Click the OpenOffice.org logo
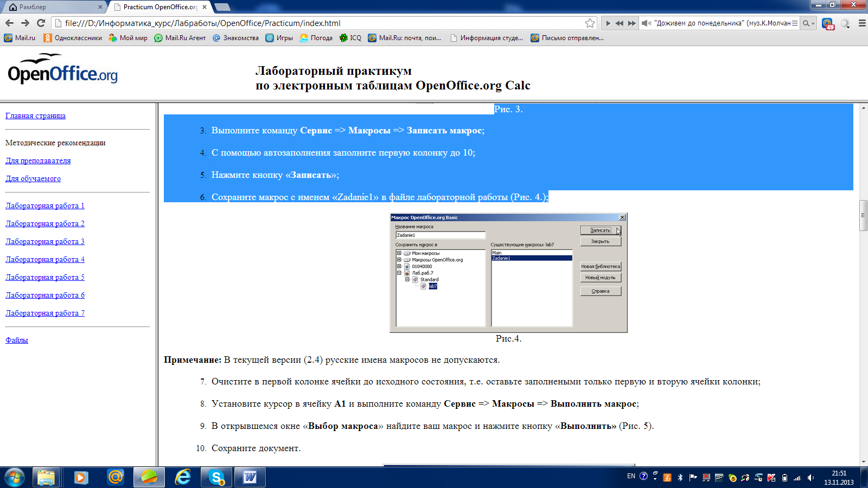Screen dimensions: 868x488 coord(62,69)
